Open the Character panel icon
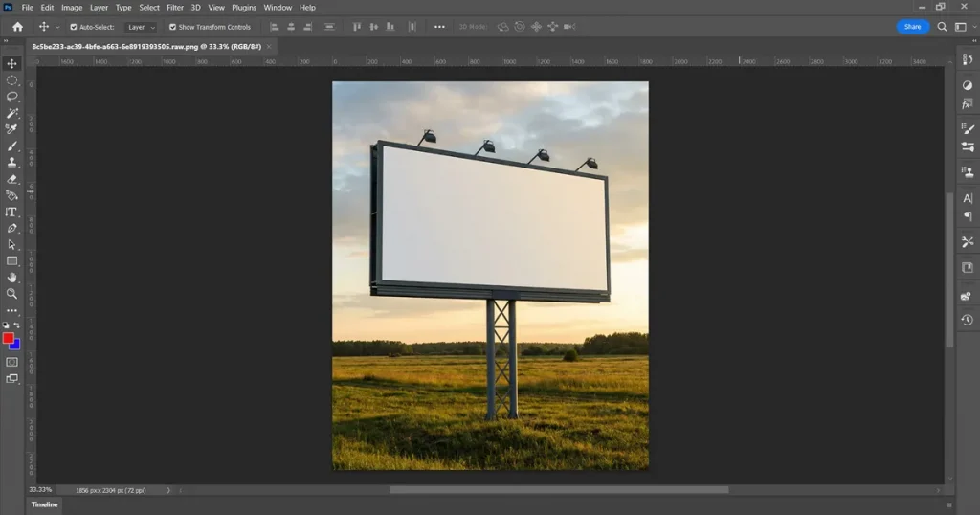This screenshot has height=515, width=980. (968, 198)
